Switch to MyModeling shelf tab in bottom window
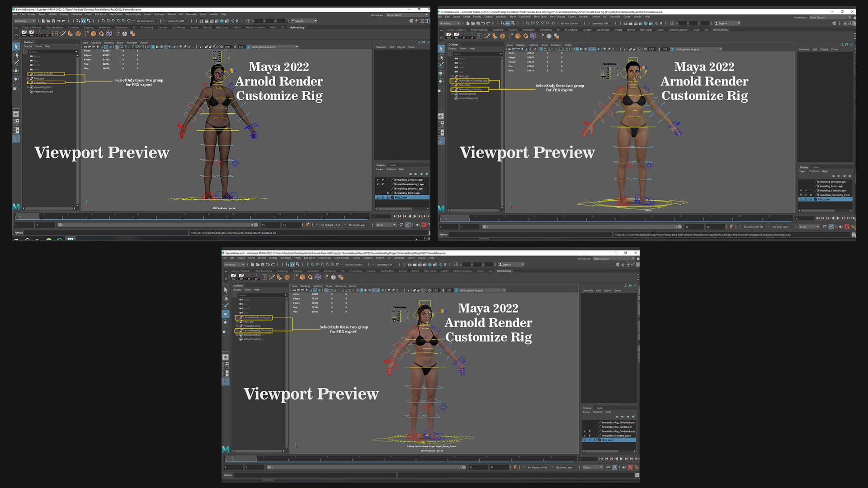Screen dimensions: 868x488 (504, 271)
